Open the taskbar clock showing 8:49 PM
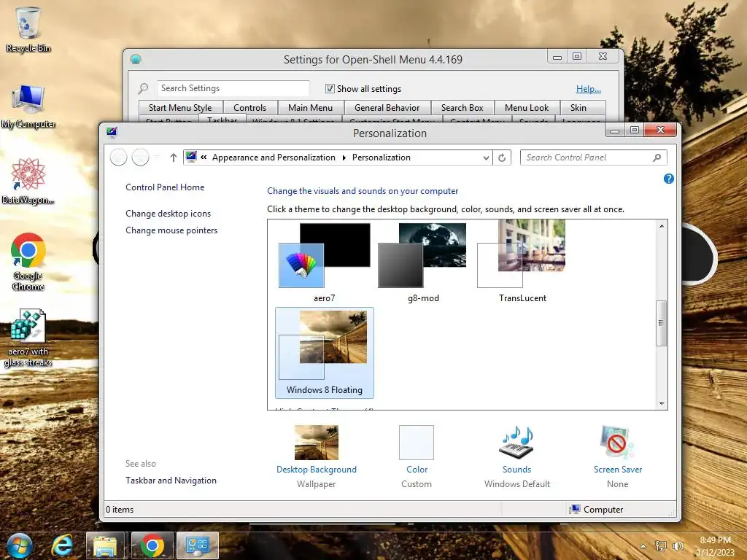Image resolution: width=747 pixels, height=560 pixels. [715, 546]
